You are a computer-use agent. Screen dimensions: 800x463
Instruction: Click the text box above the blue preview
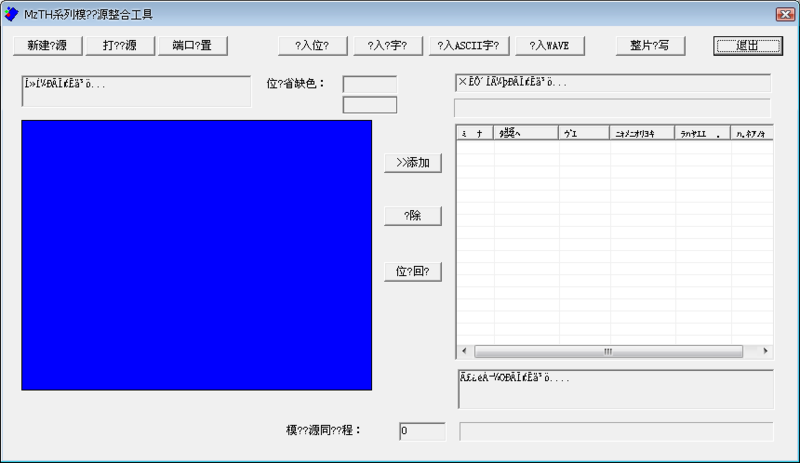pos(136,91)
